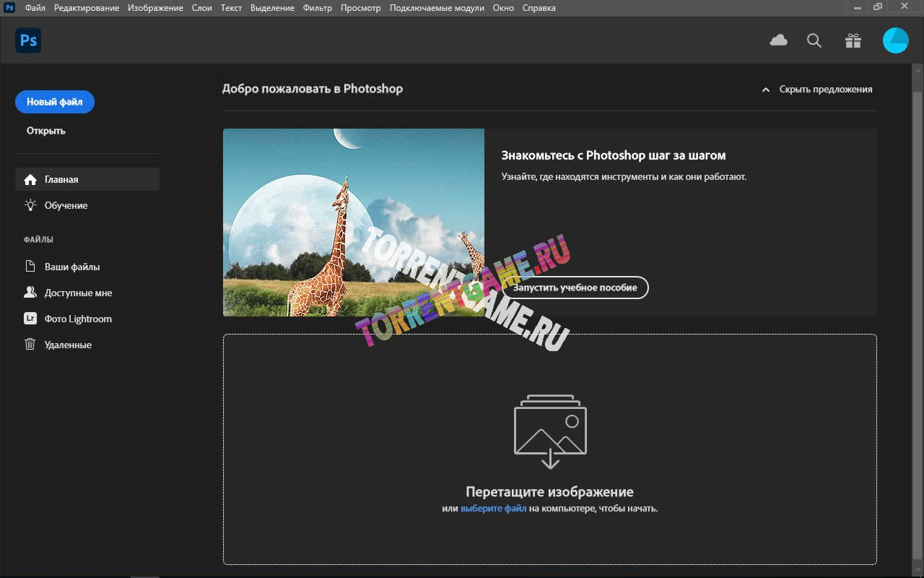The image size is (924, 578).
Task: Open the Просмотр menu
Action: coord(360,8)
